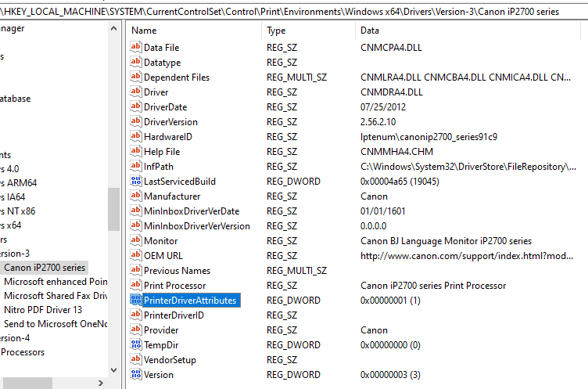Select the Nitro PDF Driver 13 key
This screenshot has width=588, height=389.
(x=43, y=310)
